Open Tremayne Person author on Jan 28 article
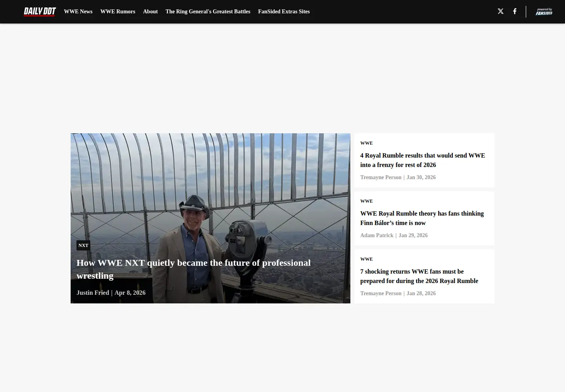 pyautogui.click(x=381, y=294)
